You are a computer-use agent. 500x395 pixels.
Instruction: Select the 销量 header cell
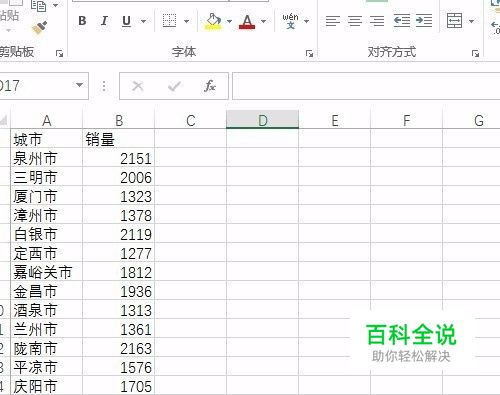[x=119, y=139]
